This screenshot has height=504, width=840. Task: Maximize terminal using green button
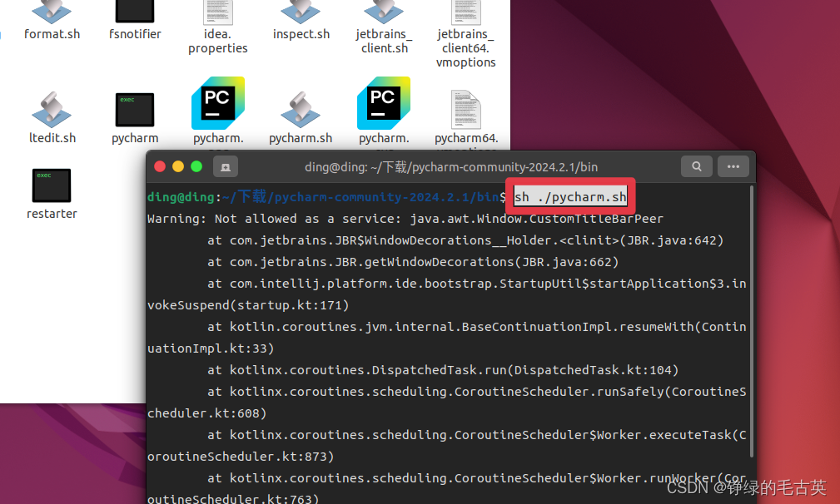(196, 166)
